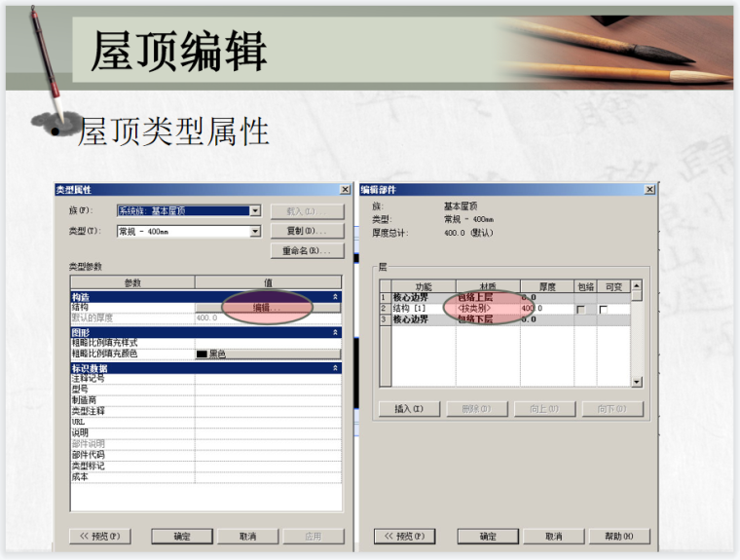The width and height of the screenshot is (740, 560).
Task: Click the layers list scroll-up arrow
Action: [x=637, y=287]
